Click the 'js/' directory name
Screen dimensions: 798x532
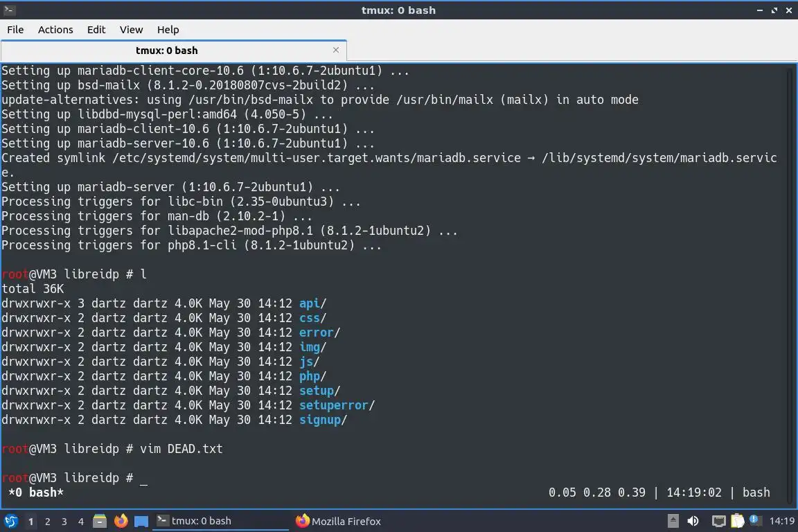coord(310,362)
